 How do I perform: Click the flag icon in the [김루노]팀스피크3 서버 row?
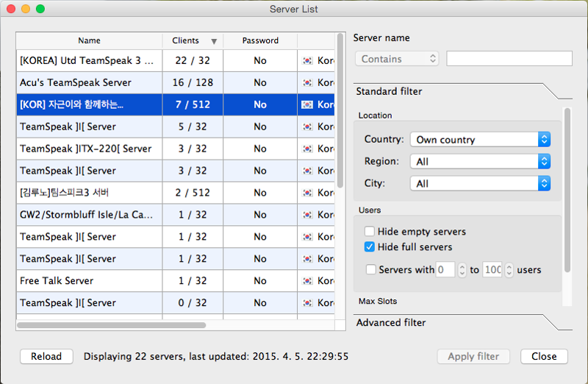(307, 193)
